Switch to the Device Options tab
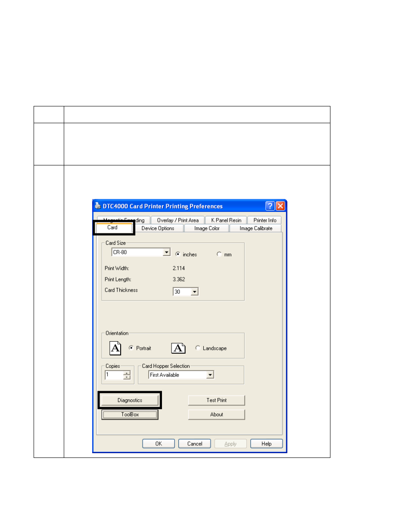The width and height of the screenshot is (411, 532). (158, 228)
